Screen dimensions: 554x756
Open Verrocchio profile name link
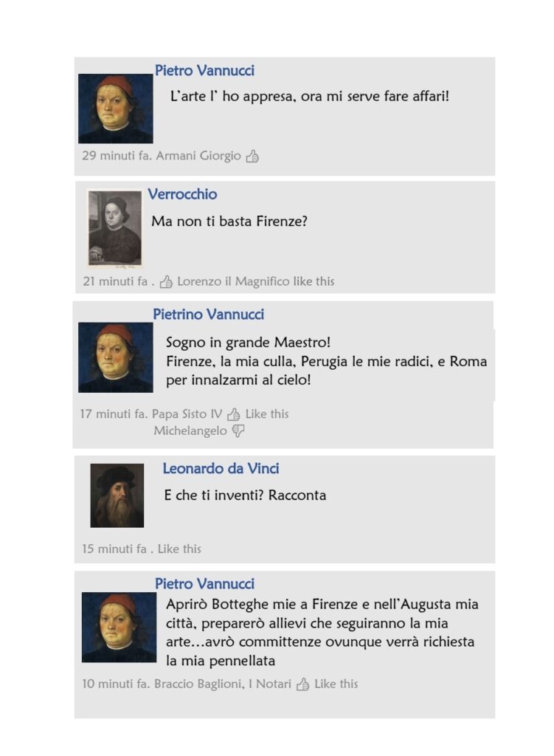pyautogui.click(x=182, y=194)
